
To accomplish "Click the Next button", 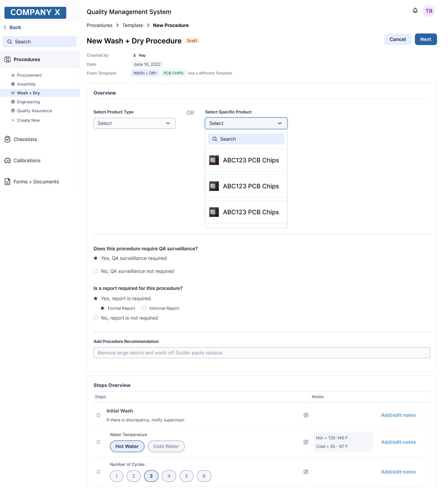I will click(x=426, y=39).
